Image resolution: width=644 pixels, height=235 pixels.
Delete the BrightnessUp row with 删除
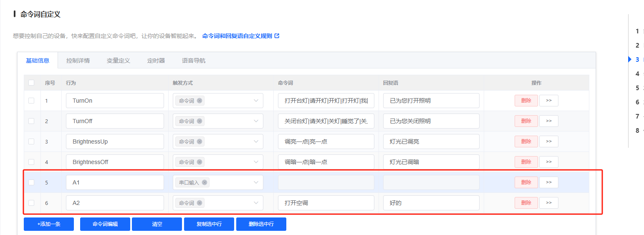tap(526, 142)
